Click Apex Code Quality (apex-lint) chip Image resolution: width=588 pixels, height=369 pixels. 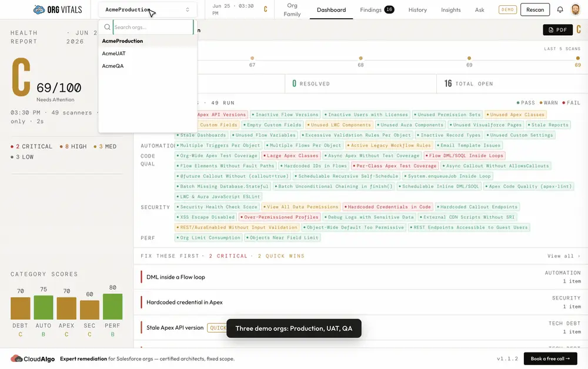point(530,186)
